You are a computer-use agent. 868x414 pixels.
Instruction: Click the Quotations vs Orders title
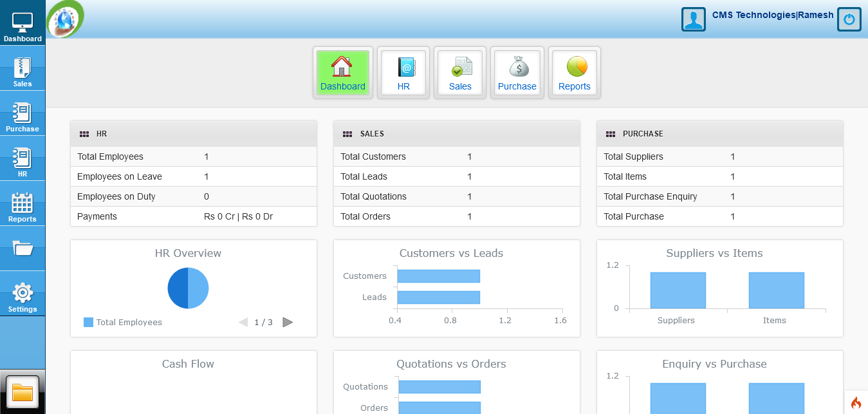(451, 364)
